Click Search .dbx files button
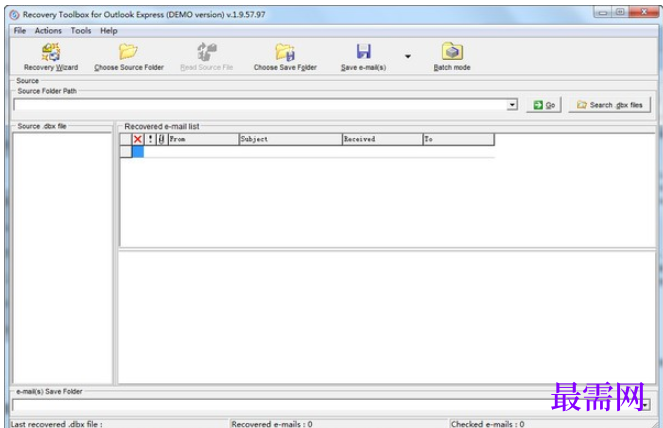The height and width of the screenshot is (428, 663). (x=609, y=105)
